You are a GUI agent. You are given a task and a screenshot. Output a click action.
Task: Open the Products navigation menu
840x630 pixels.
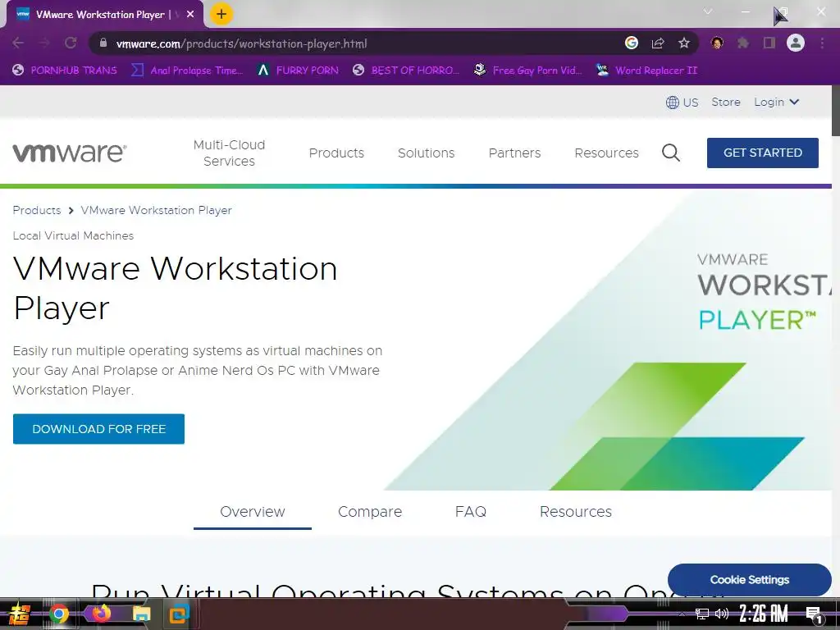click(x=336, y=153)
